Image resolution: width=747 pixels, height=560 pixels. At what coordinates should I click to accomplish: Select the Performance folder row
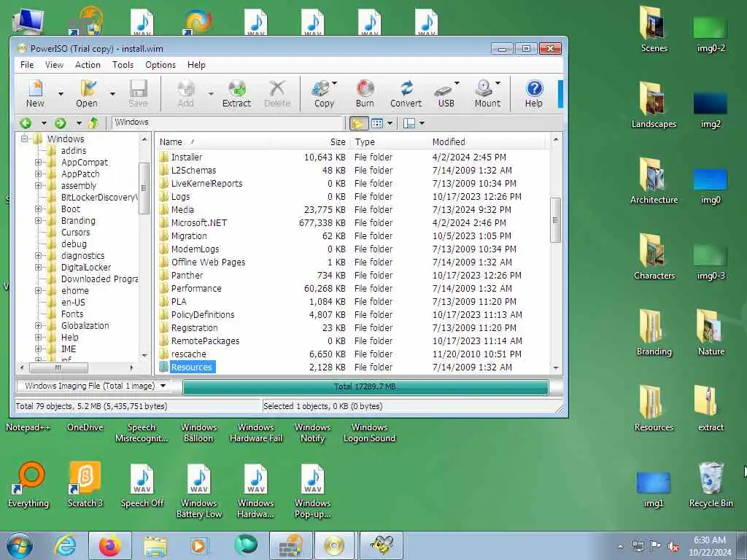352,289
